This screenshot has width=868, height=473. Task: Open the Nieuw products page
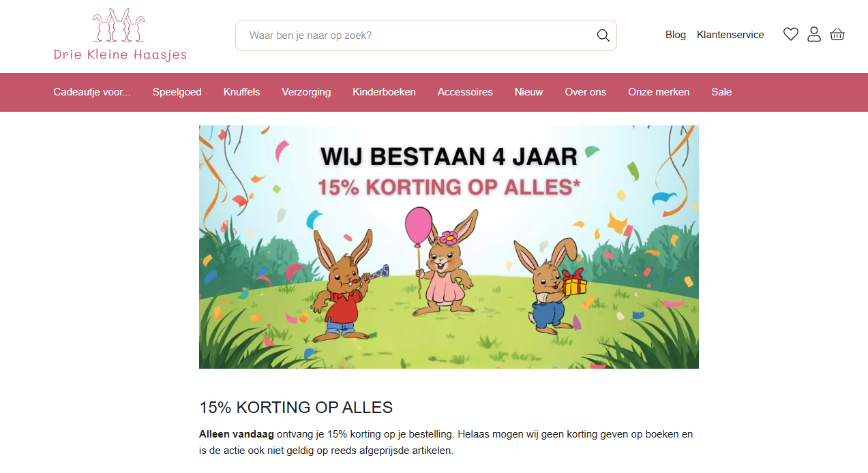[528, 92]
